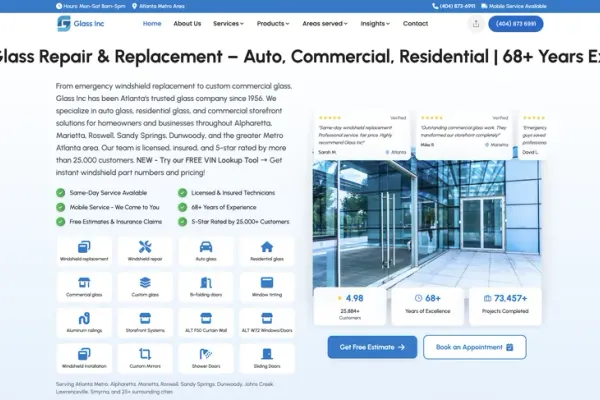This screenshot has width=600, height=400.
Task: Select the ALT W72 Windows/Doors tile
Action: (x=267, y=323)
